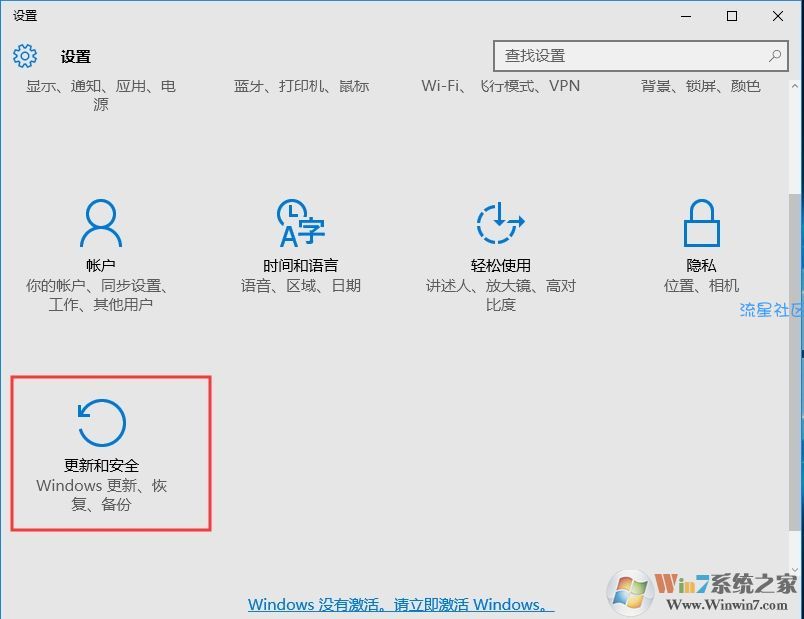This screenshot has width=804, height=619.
Task: Click the description Wi-Fi、飞行模式、VPN
Action: [500, 86]
